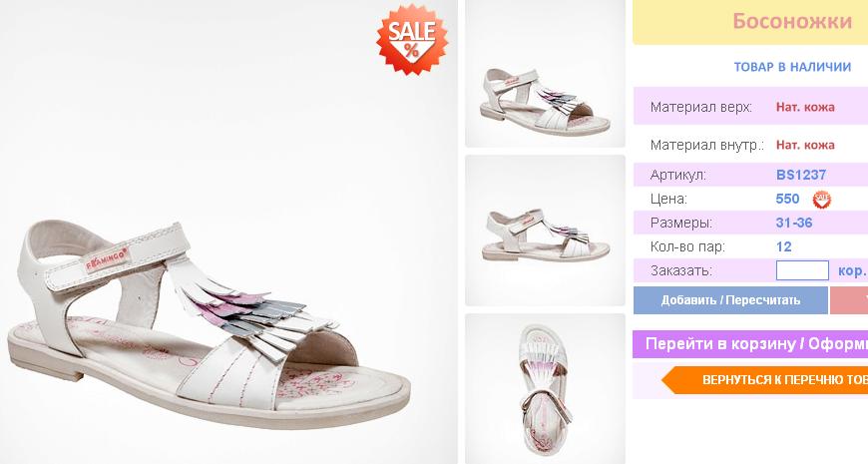Select the first side-view sandal thumbnail
The image size is (868, 464).
545,74
